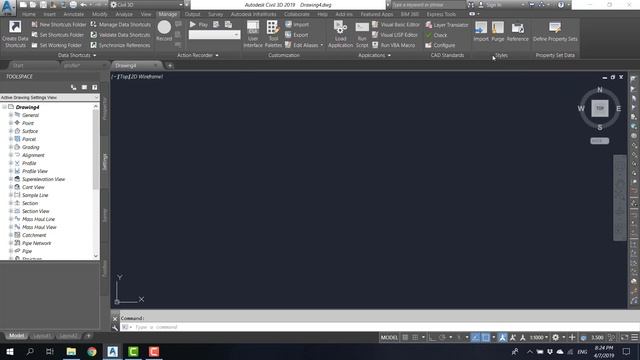Screen dimensions: 640x360
Task: Select the Pipe Network tree item
Action: click(x=37, y=243)
